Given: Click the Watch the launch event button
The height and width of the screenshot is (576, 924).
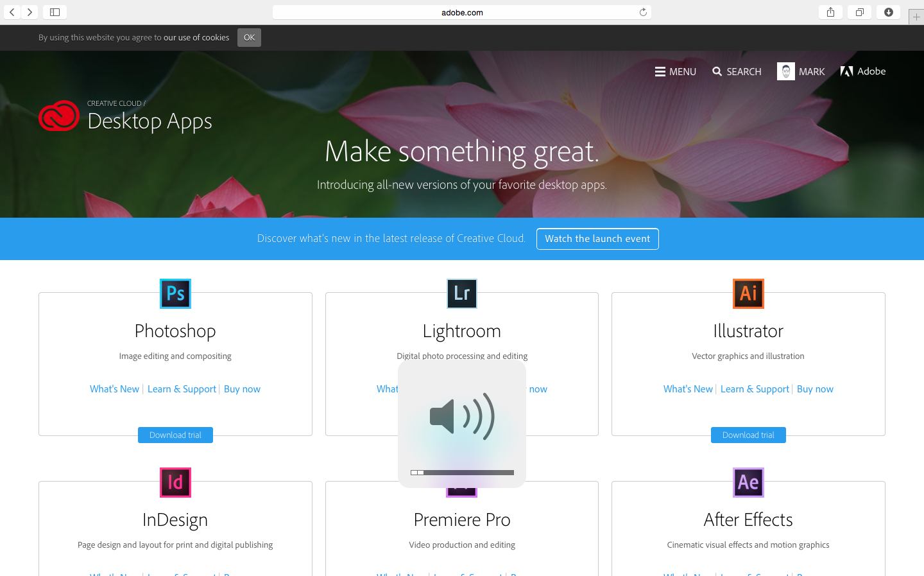Looking at the screenshot, I should point(597,238).
